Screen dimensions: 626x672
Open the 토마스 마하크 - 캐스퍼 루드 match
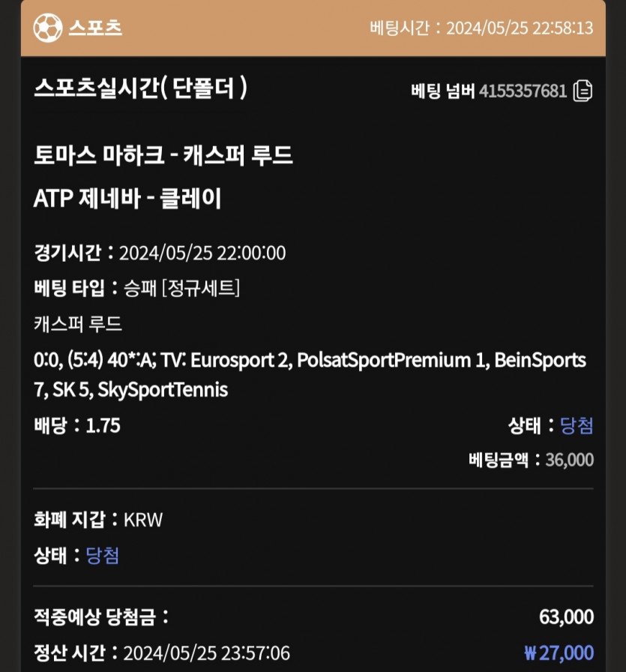coord(163,156)
